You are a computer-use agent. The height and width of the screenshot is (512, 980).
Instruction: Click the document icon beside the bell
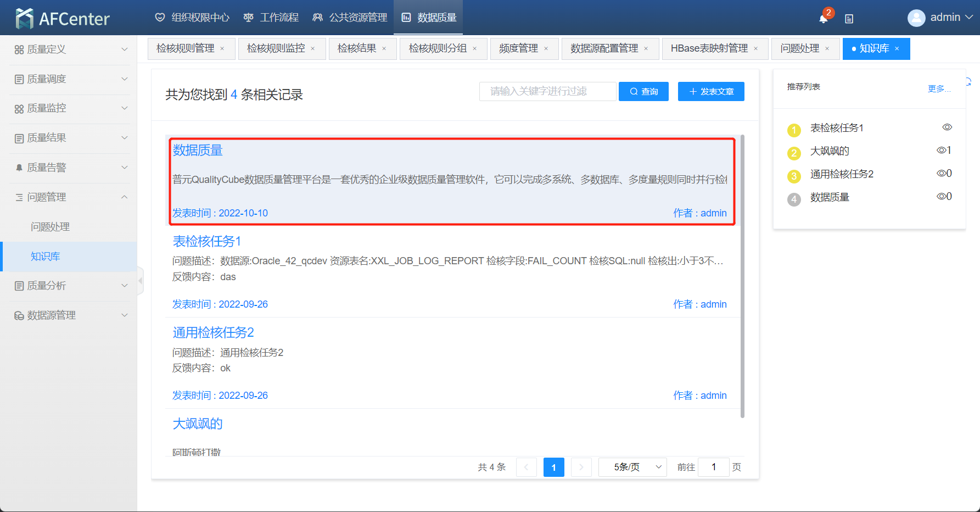[849, 19]
